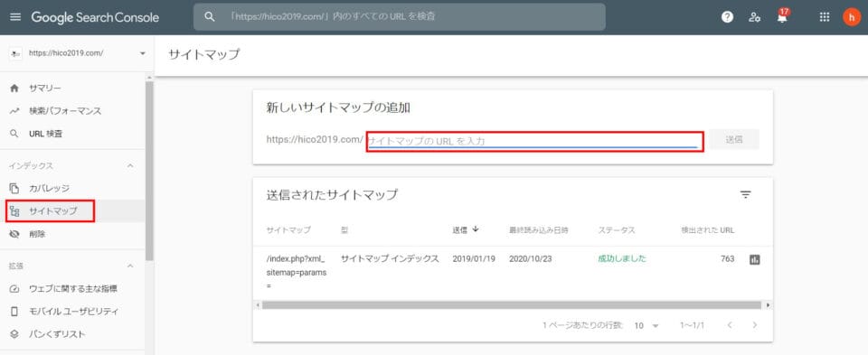This screenshot has width=868, height=355.
Task: Click the sitemap URL input field
Action: pyautogui.click(x=534, y=141)
